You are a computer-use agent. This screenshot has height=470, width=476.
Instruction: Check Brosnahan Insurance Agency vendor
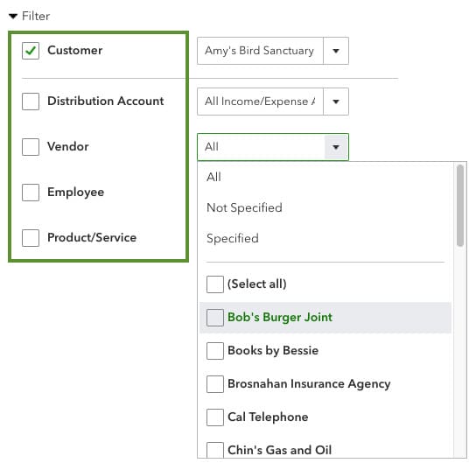pyautogui.click(x=215, y=384)
